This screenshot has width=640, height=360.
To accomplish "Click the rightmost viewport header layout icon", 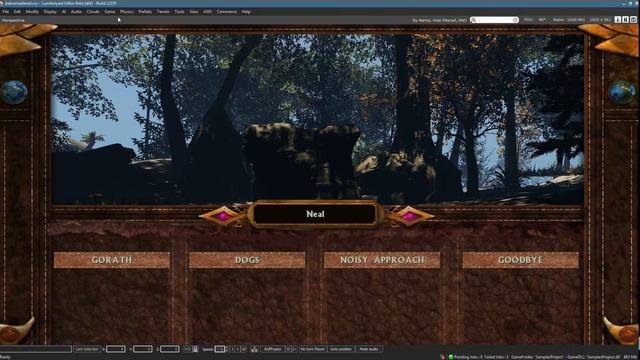I will click(x=633, y=20).
